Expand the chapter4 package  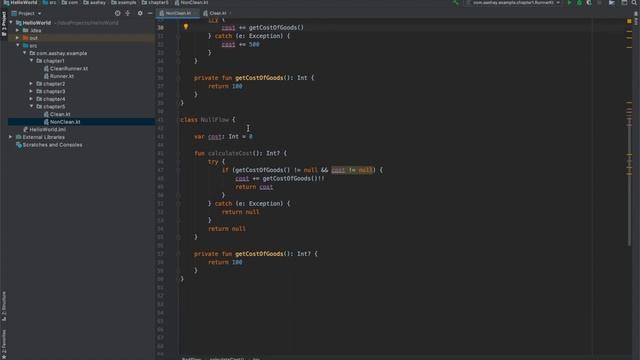pyautogui.click(x=31, y=99)
